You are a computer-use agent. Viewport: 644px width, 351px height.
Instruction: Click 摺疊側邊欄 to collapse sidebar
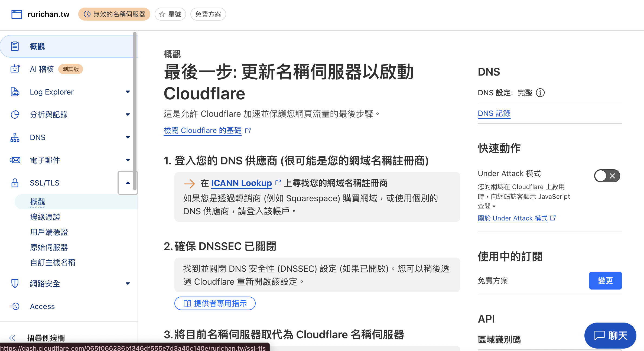pos(46,338)
